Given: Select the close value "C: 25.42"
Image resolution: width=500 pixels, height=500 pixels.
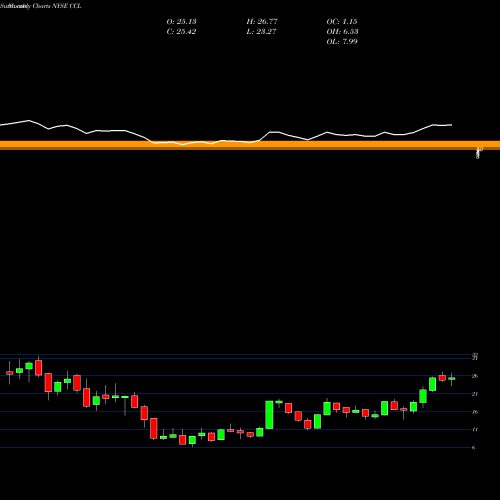Looking at the screenshot, I should (181, 31).
